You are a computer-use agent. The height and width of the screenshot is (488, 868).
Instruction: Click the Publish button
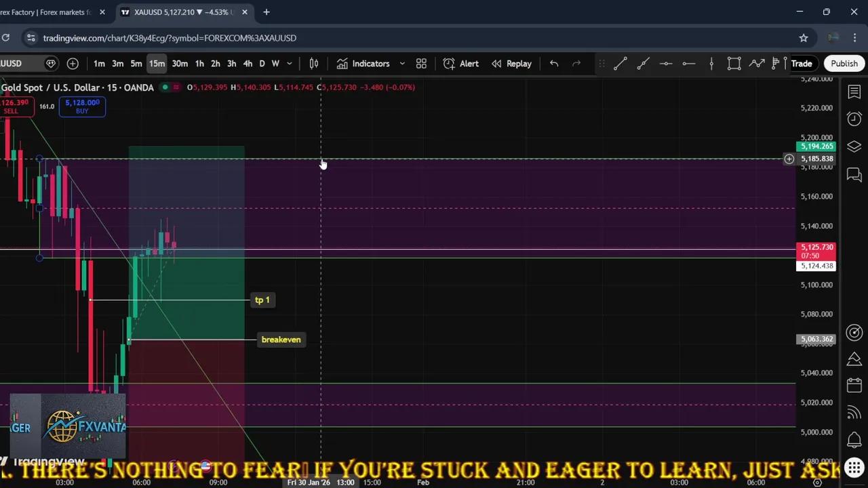(x=844, y=64)
